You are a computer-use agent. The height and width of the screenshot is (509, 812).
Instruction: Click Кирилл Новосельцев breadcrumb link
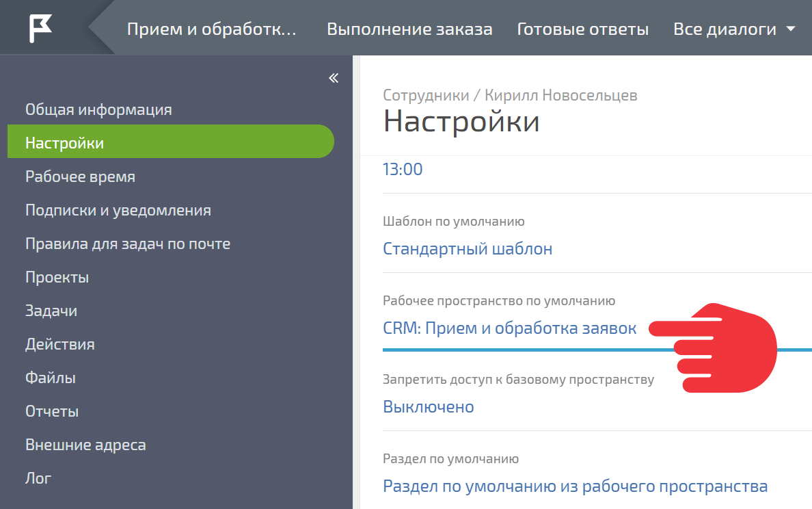coord(561,95)
